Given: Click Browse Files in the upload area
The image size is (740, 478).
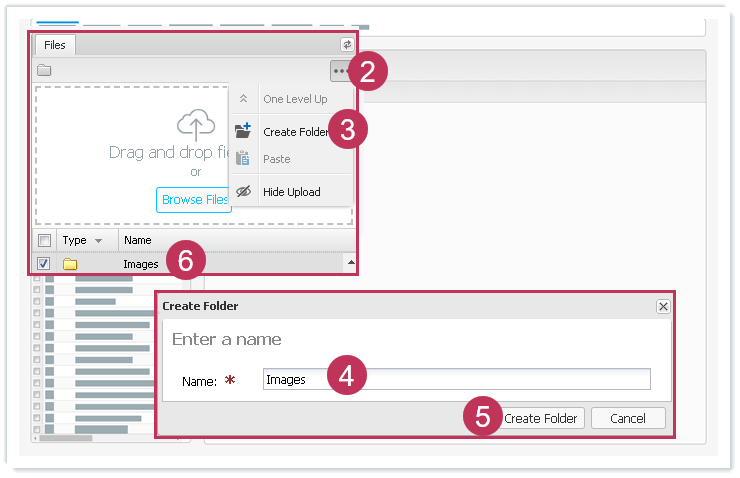Looking at the screenshot, I should [195, 200].
